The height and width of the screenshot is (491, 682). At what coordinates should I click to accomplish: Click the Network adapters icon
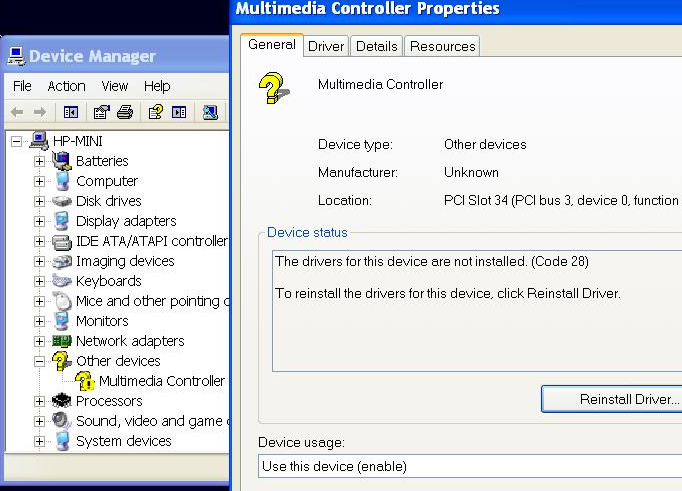[x=62, y=341]
